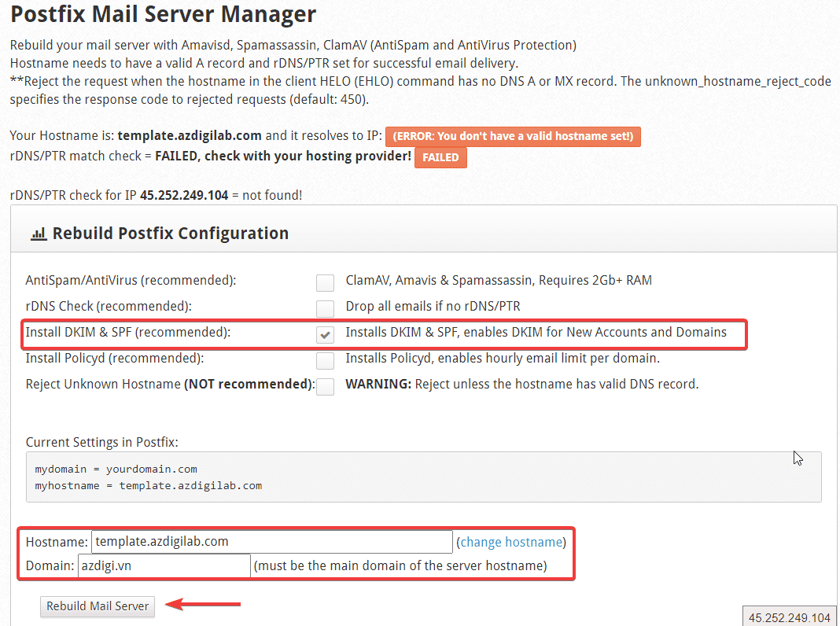Enable the AntiSpam/AntiVirus checkbox
Image resolution: width=840 pixels, height=626 pixels.
point(325,282)
